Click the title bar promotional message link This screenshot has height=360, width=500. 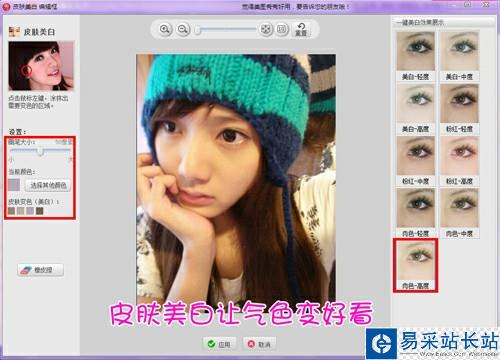(295, 6)
